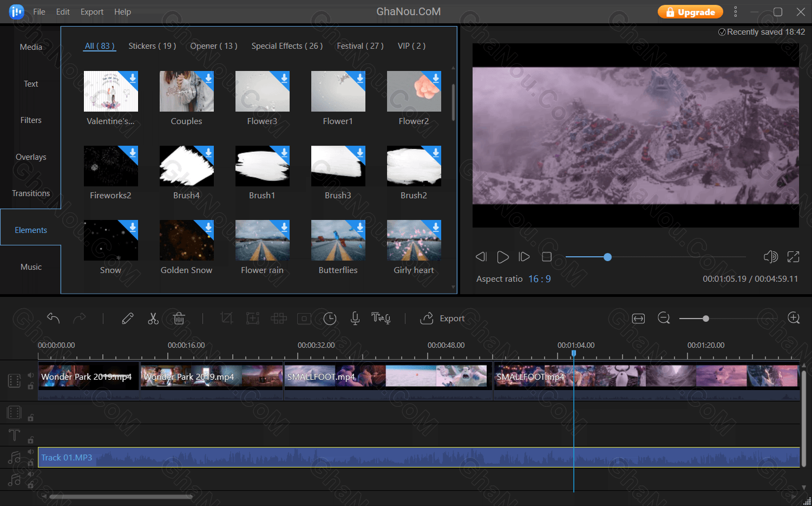Open the Export menu
Screen dimensions: 812x506
click(92, 12)
